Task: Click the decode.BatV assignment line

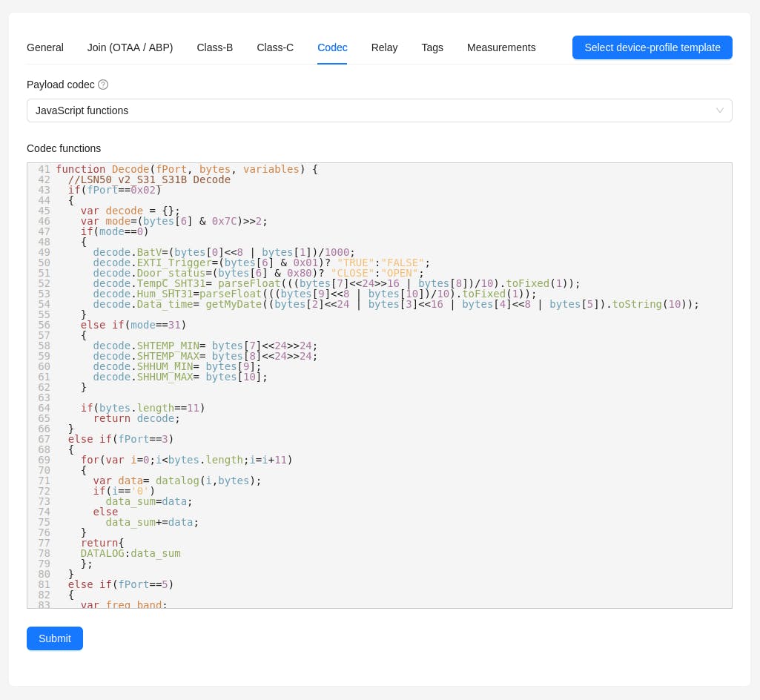Action: coord(224,253)
